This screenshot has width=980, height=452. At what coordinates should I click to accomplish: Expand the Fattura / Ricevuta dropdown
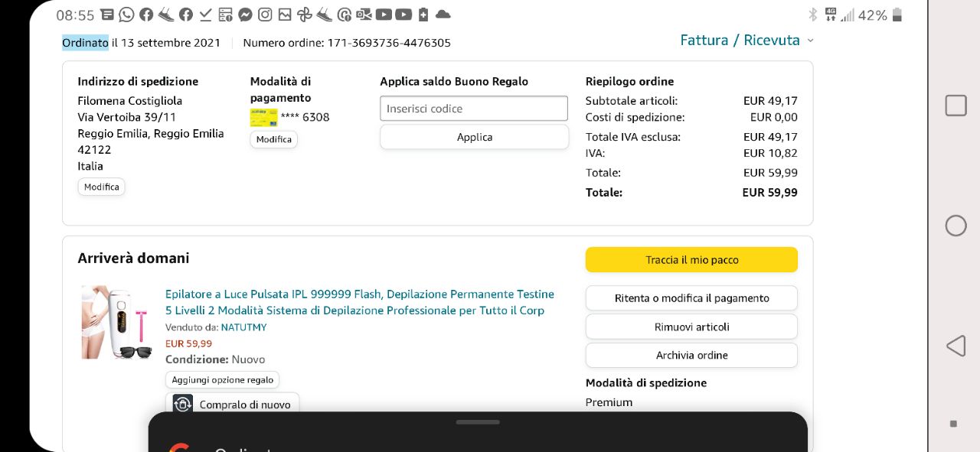pyautogui.click(x=740, y=41)
